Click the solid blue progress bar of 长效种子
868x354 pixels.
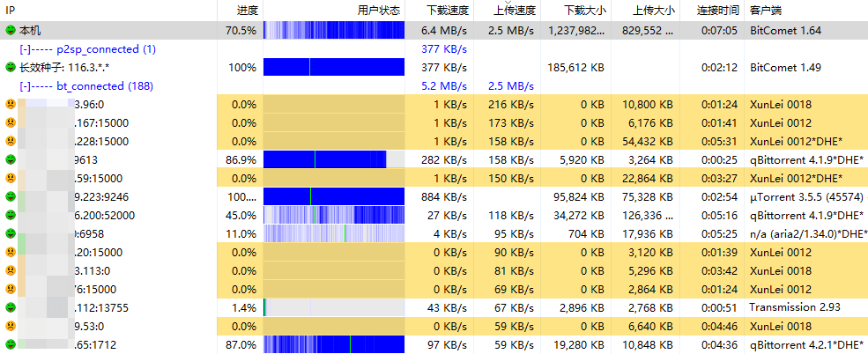[334, 67]
